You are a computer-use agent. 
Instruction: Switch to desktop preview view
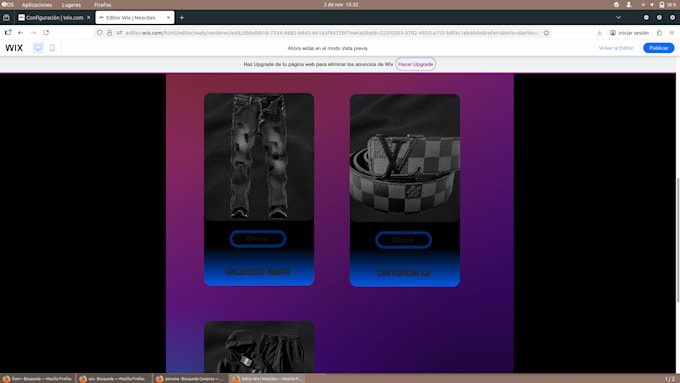38,48
